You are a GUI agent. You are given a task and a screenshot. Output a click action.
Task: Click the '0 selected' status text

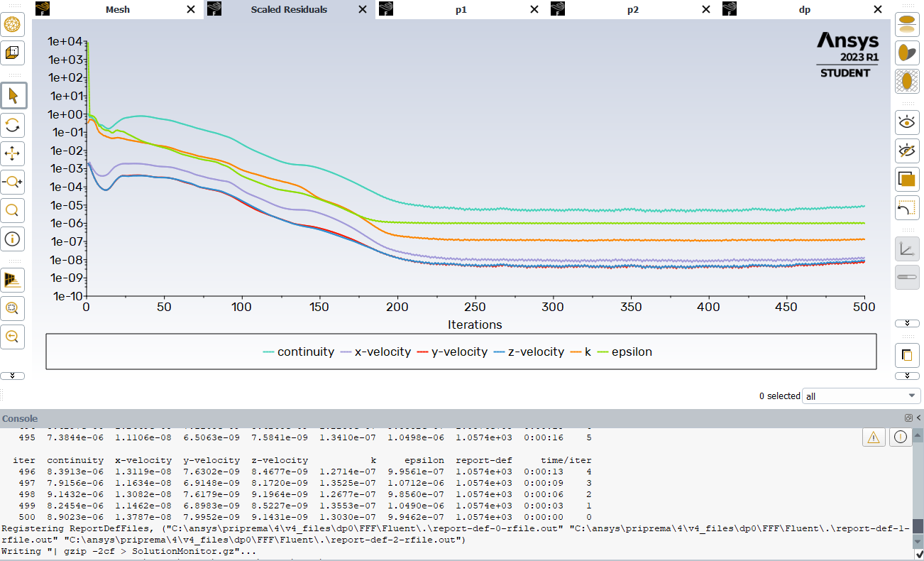tap(779, 396)
